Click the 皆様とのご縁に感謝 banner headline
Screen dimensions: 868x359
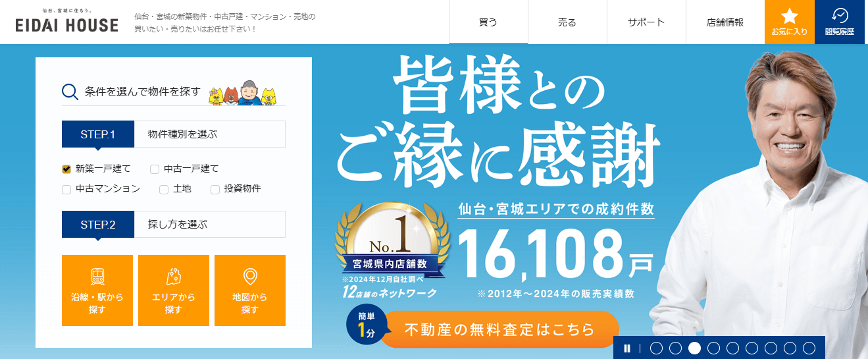[498, 122]
